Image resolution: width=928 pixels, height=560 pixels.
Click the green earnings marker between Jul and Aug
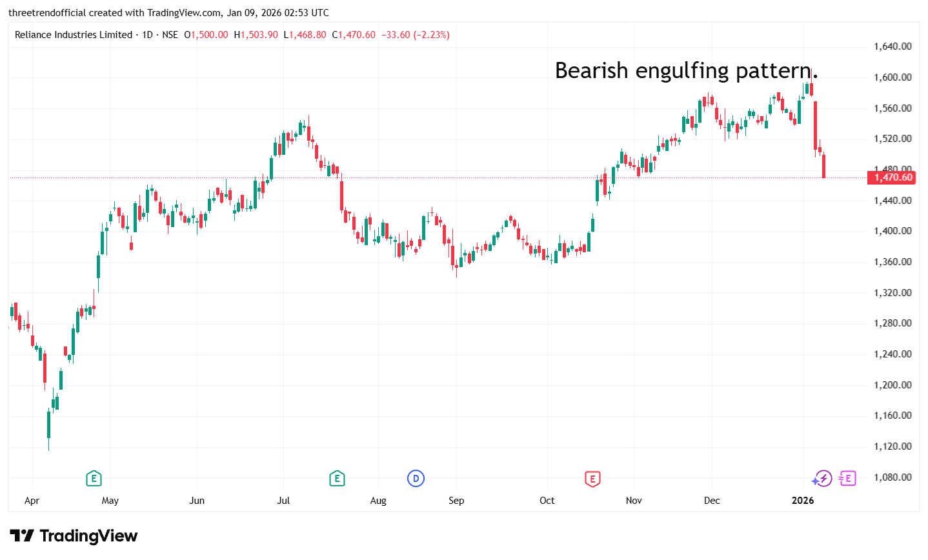tap(337, 479)
